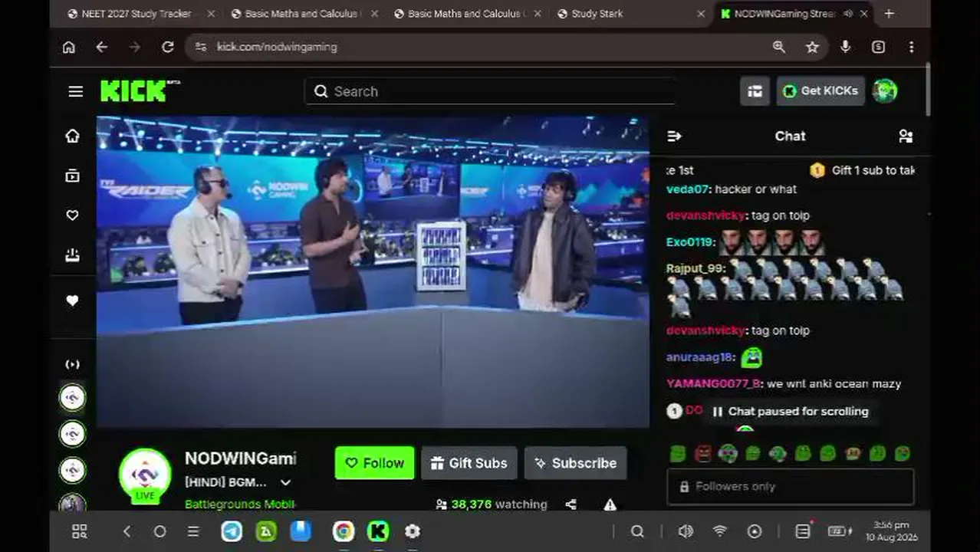Viewport: 980px width, 552px height.
Task: Open Wi-Fi settings in the taskbar
Action: click(x=719, y=531)
